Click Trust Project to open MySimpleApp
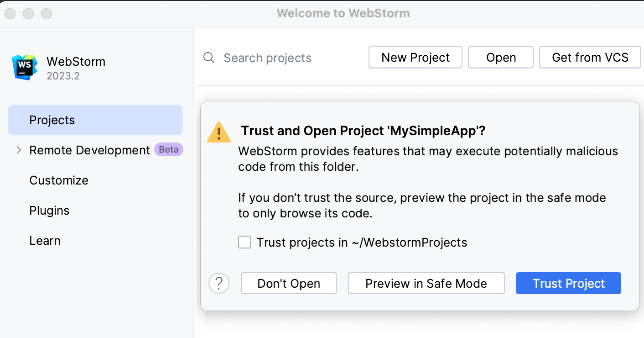The height and width of the screenshot is (338, 644). pos(568,283)
